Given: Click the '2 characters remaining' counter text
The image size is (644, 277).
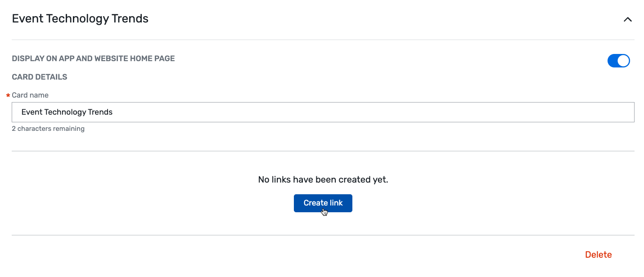Looking at the screenshot, I should 48,129.
